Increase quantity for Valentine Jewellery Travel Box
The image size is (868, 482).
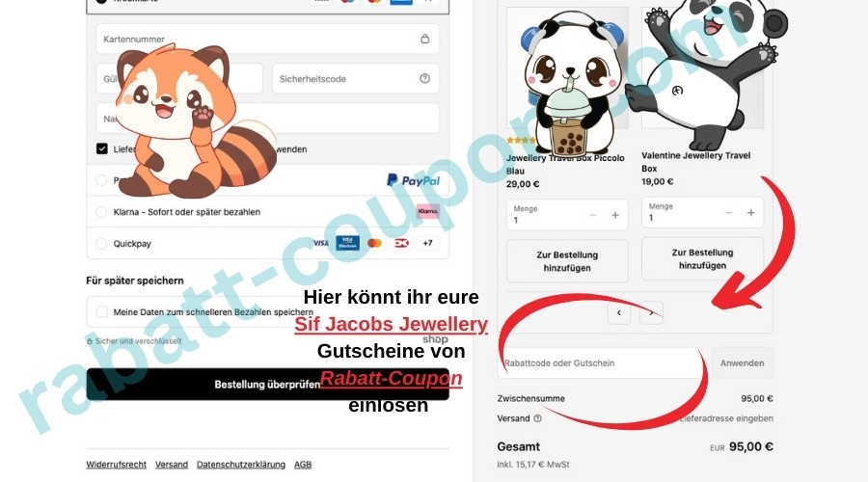pyautogui.click(x=750, y=213)
